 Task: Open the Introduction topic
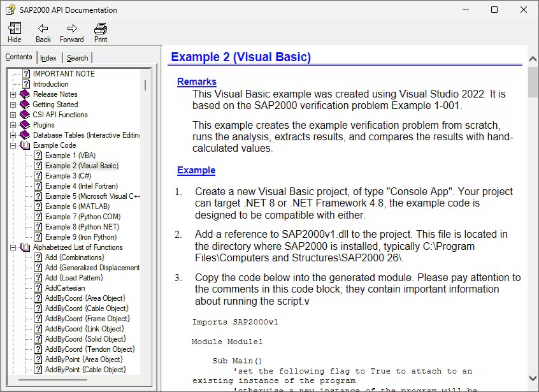[50, 83]
